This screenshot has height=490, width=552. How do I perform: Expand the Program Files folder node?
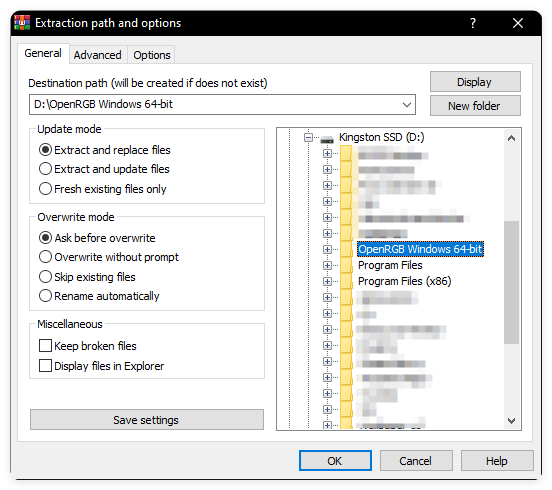[327, 265]
